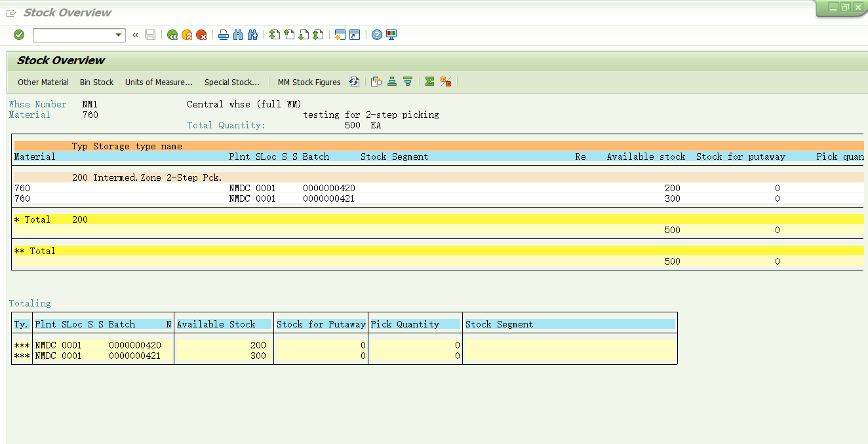Click the Find binoculars icon
This screenshot has height=444, width=868.
238,35
